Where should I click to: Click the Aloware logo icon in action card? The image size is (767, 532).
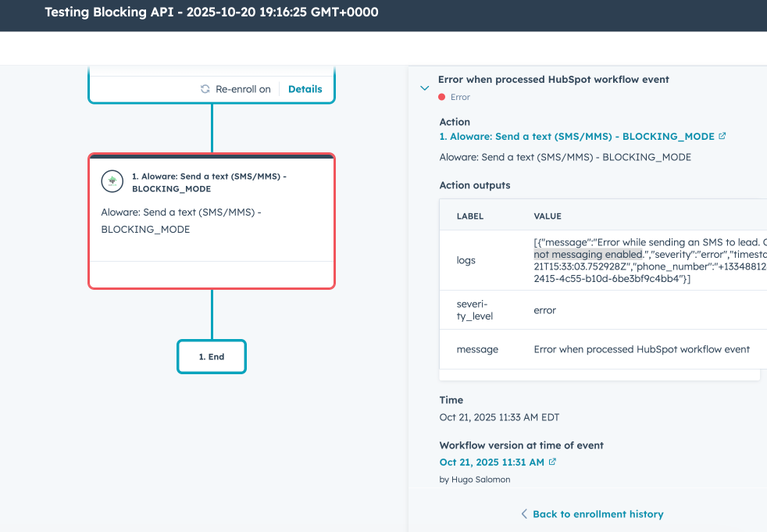point(112,181)
